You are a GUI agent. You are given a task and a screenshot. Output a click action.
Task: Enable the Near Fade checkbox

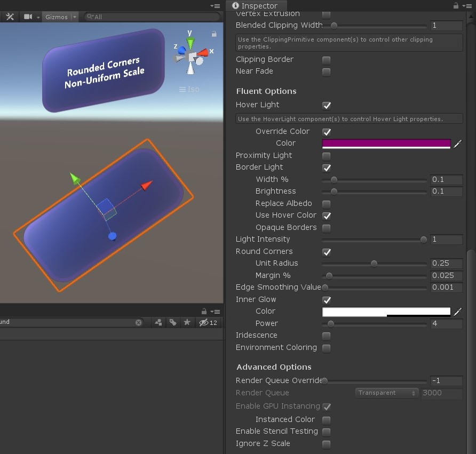[x=327, y=72]
